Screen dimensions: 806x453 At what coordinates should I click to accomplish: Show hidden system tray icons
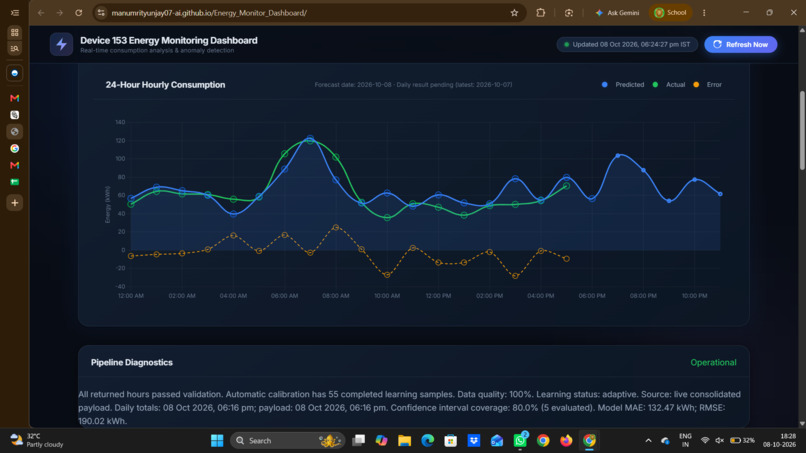[648, 441]
